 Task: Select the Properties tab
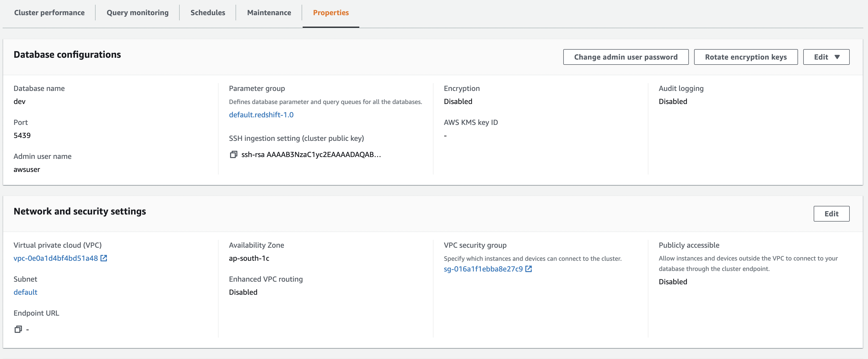pyautogui.click(x=331, y=13)
